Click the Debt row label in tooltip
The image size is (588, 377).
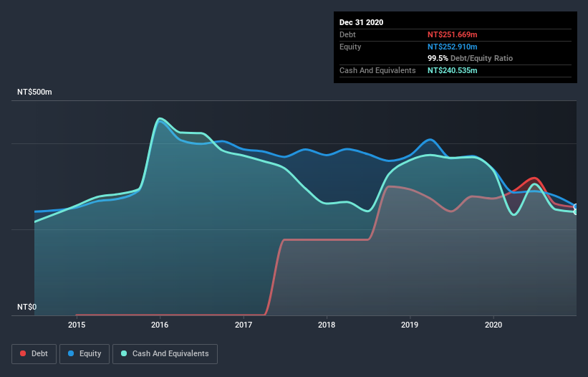pyautogui.click(x=347, y=34)
